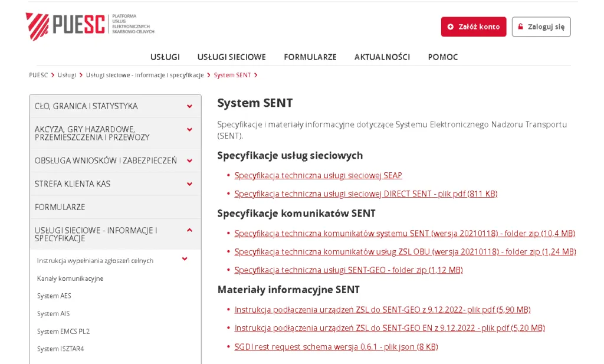Go to PUESC breadcrumb link
The height and width of the screenshot is (364, 604).
coord(38,75)
